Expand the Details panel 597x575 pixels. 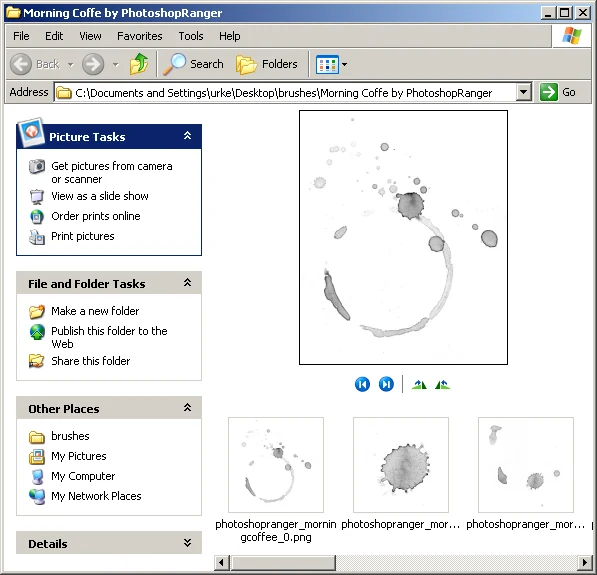(x=187, y=543)
